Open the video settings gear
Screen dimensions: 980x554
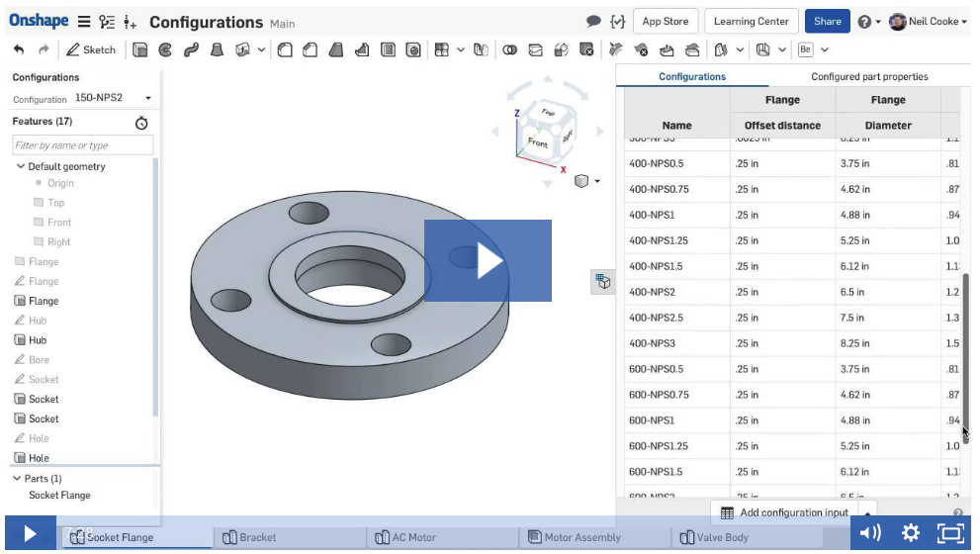911,534
